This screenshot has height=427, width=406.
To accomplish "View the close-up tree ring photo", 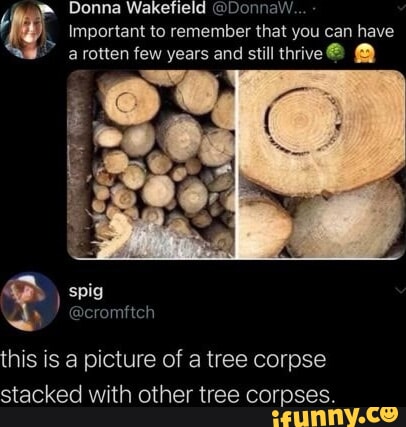I will [x=322, y=164].
